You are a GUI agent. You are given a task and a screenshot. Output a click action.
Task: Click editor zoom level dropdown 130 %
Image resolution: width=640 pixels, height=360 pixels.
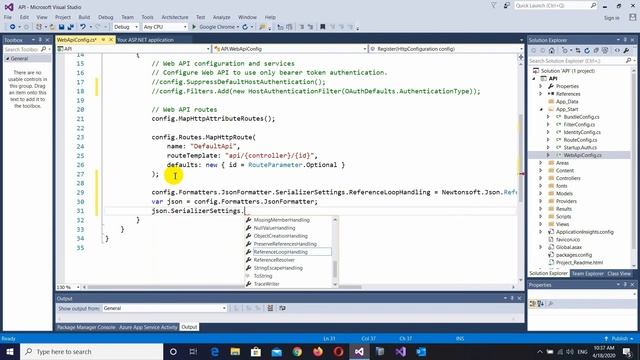tap(68, 287)
